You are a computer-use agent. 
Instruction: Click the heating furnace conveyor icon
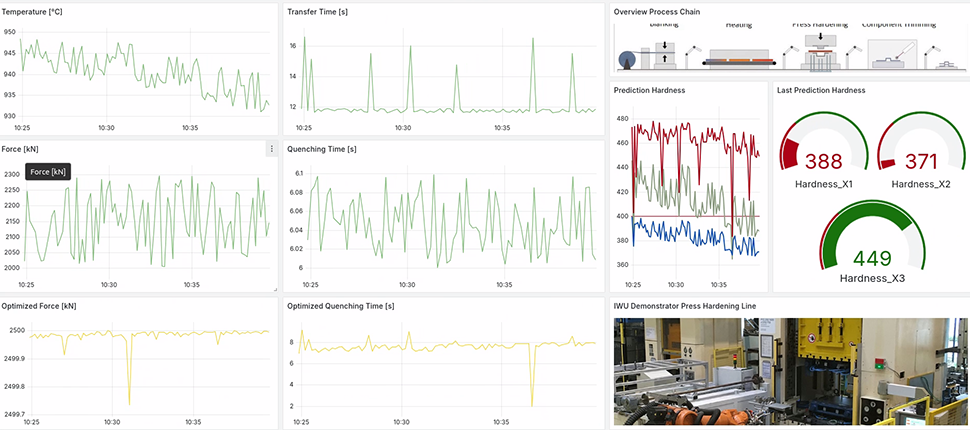pos(740,60)
